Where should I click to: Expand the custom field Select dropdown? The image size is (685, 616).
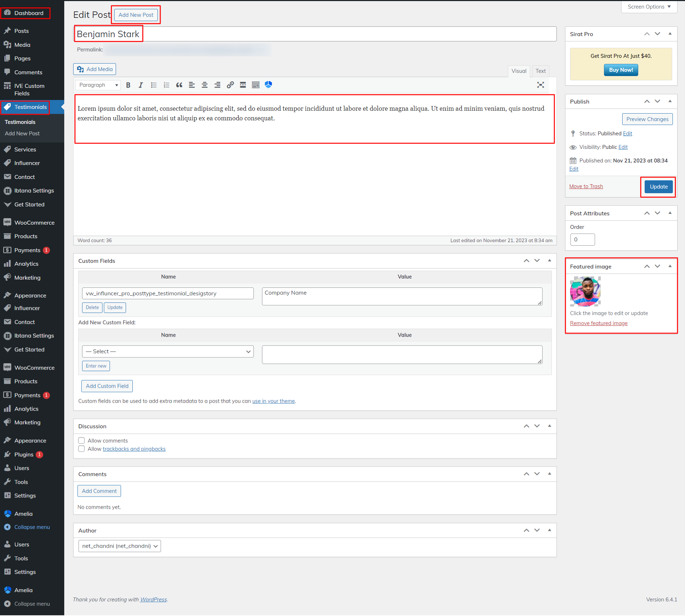[168, 351]
